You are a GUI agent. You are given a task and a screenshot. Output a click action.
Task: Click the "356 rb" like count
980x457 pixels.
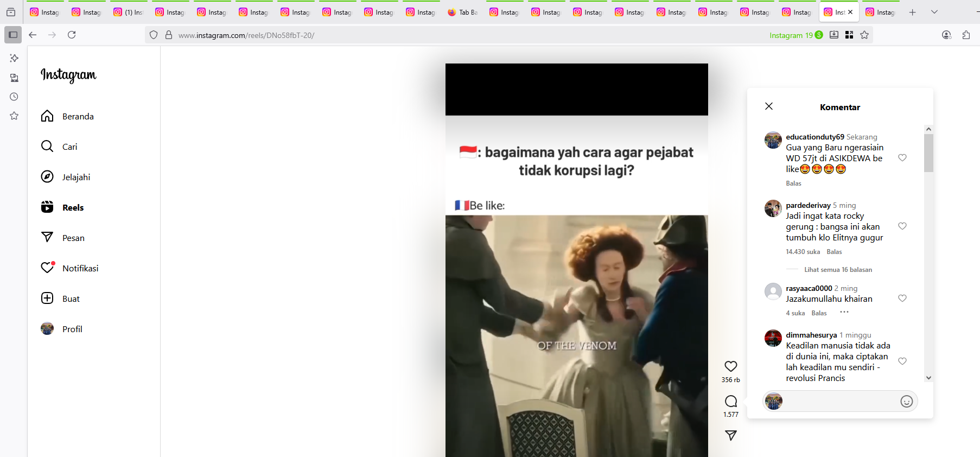[x=731, y=380]
